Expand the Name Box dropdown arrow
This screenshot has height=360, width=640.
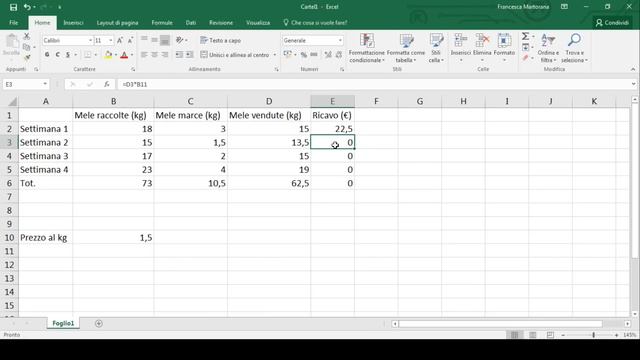[x=45, y=84]
